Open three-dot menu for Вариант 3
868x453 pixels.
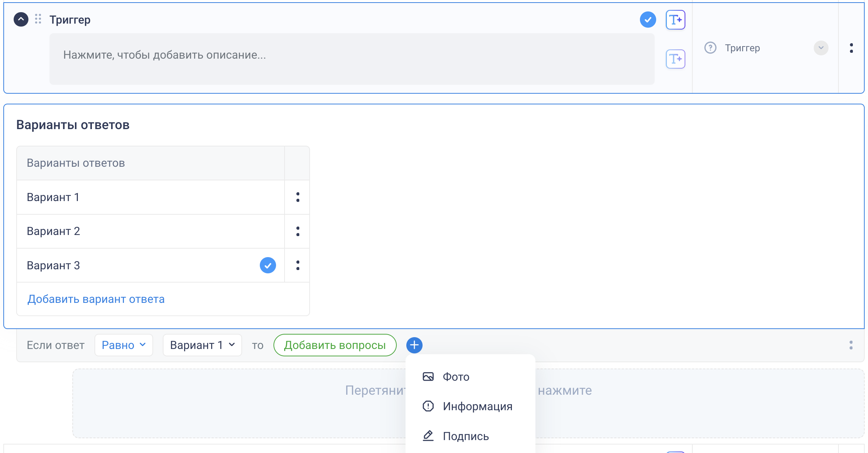pyautogui.click(x=297, y=265)
